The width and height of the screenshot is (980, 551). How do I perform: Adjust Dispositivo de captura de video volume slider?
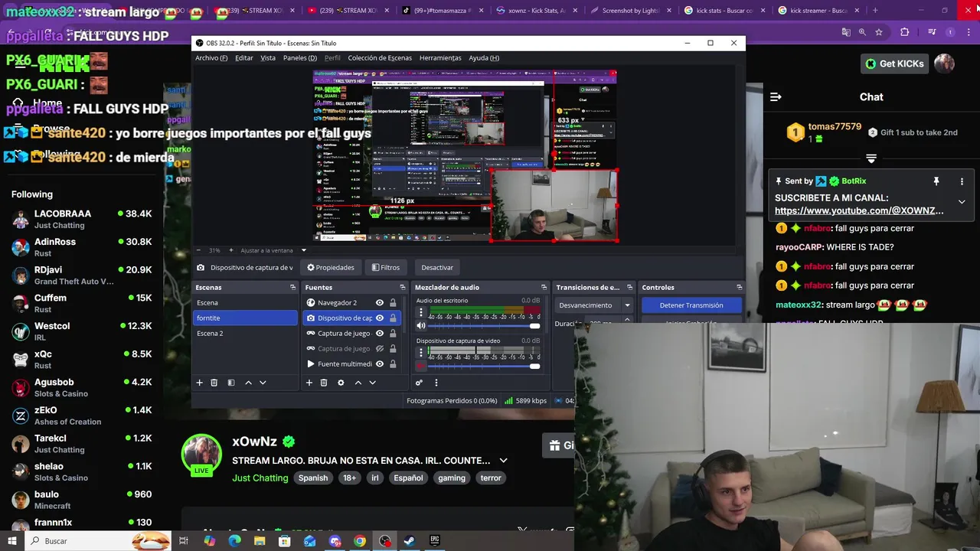click(x=484, y=366)
